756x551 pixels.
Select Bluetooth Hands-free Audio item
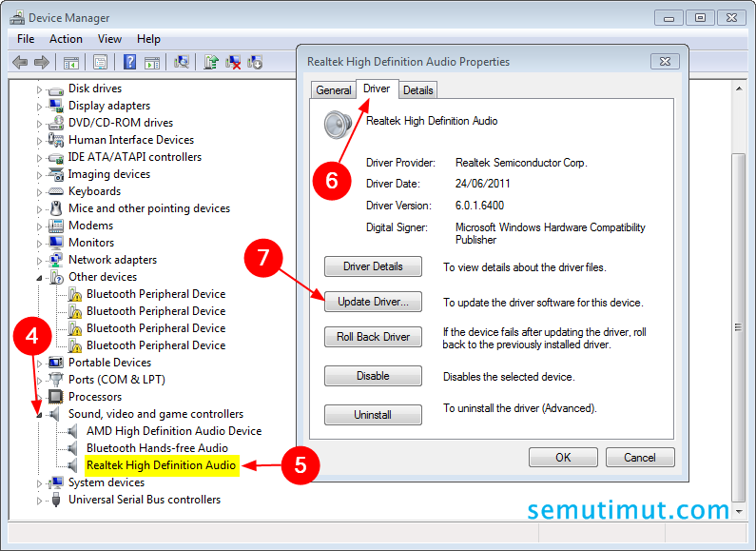(x=157, y=448)
